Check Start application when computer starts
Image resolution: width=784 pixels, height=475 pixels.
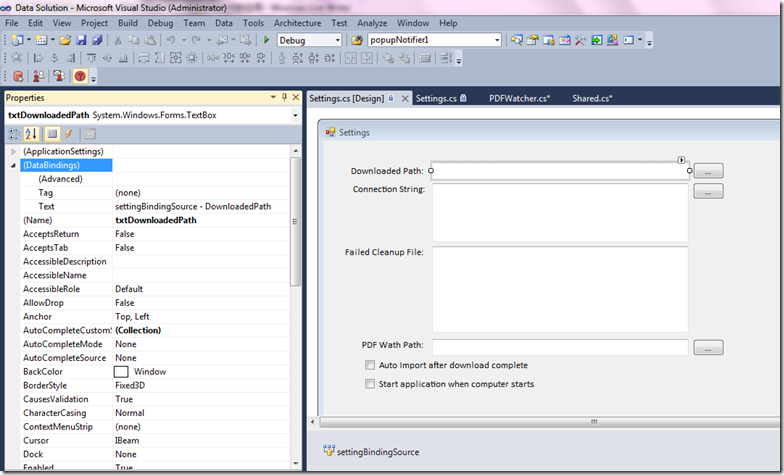pos(370,384)
